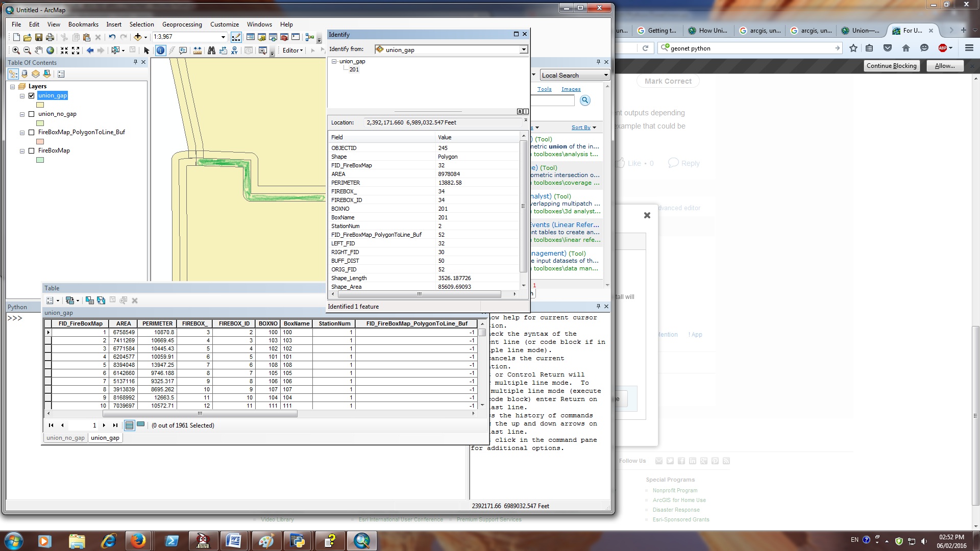Go back to previous extent arrow
The image size is (980, 551).
(x=90, y=51)
